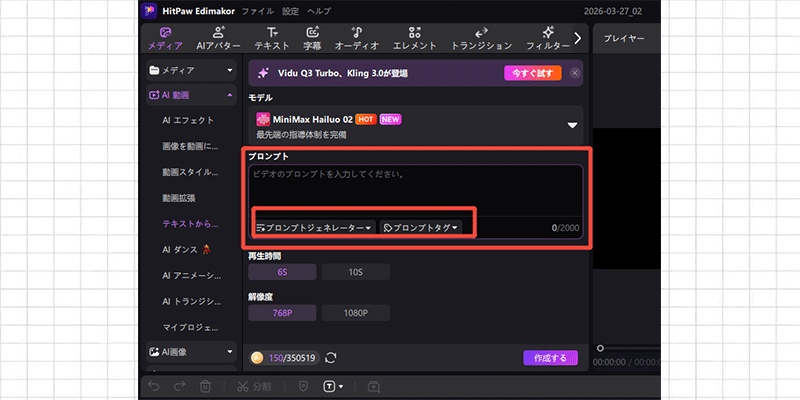Click the undo arrow icon
The image size is (800, 400).
click(x=153, y=386)
